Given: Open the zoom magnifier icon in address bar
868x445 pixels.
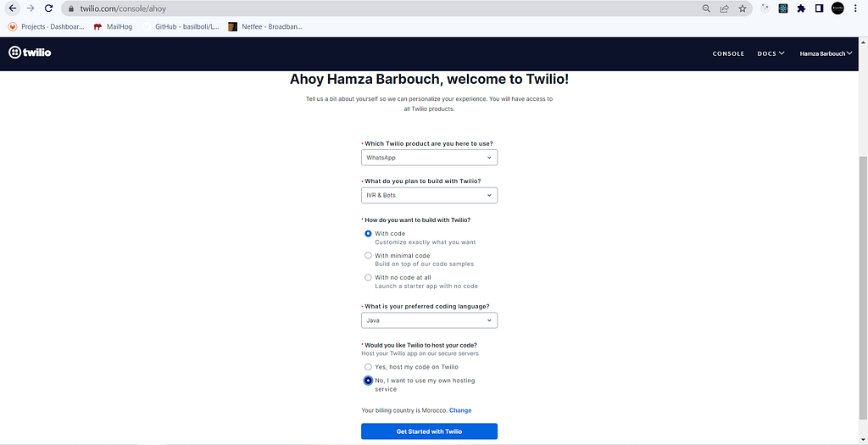Looking at the screenshot, I should 706,8.
